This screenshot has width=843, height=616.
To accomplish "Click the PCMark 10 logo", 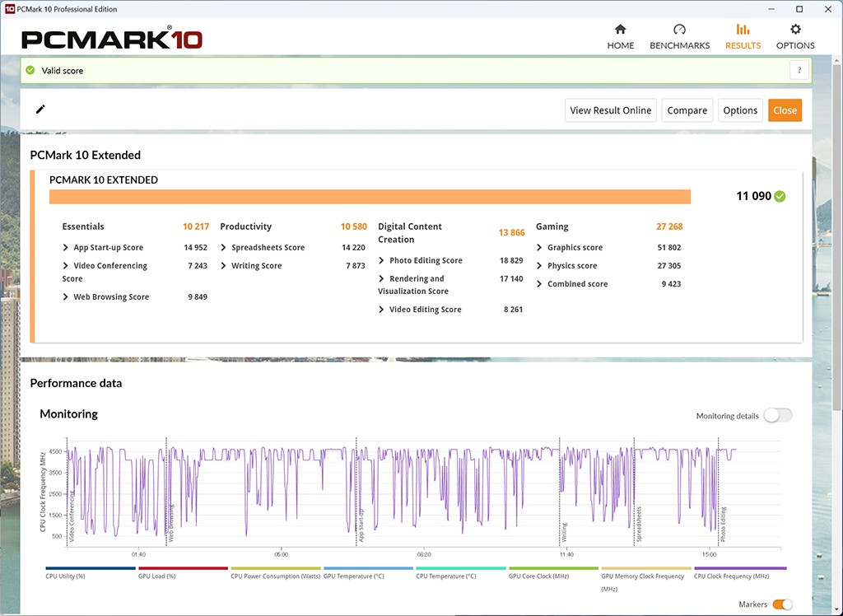I will point(111,39).
